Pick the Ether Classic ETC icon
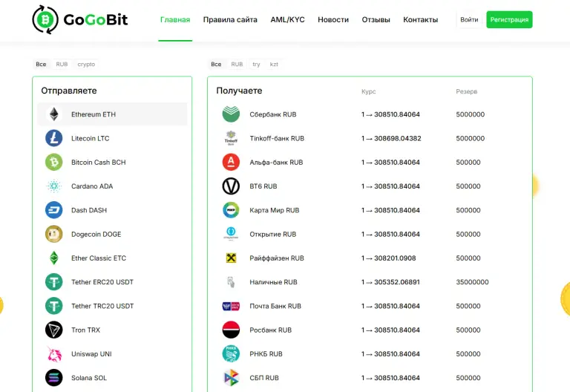570x392 pixels. 53,258
